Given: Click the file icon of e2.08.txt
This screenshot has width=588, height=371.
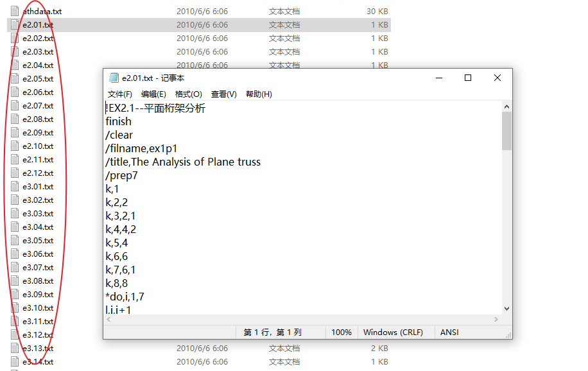Looking at the screenshot, I should [15, 119].
